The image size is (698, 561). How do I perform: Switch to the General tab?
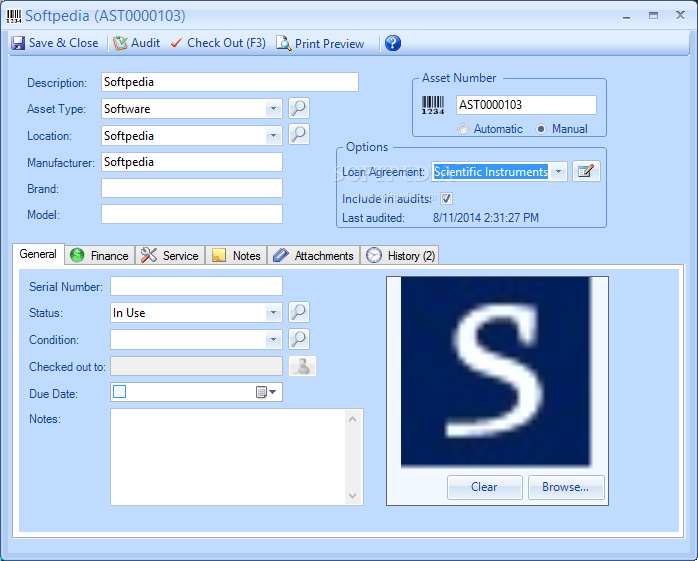pos(38,254)
